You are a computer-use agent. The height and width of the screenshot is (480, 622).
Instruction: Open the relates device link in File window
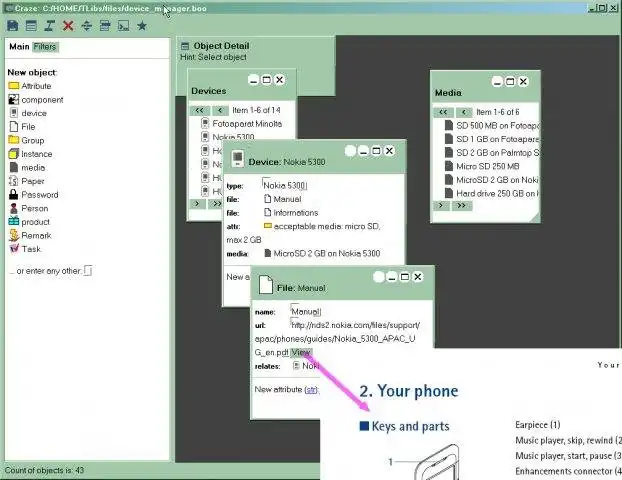click(x=306, y=366)
